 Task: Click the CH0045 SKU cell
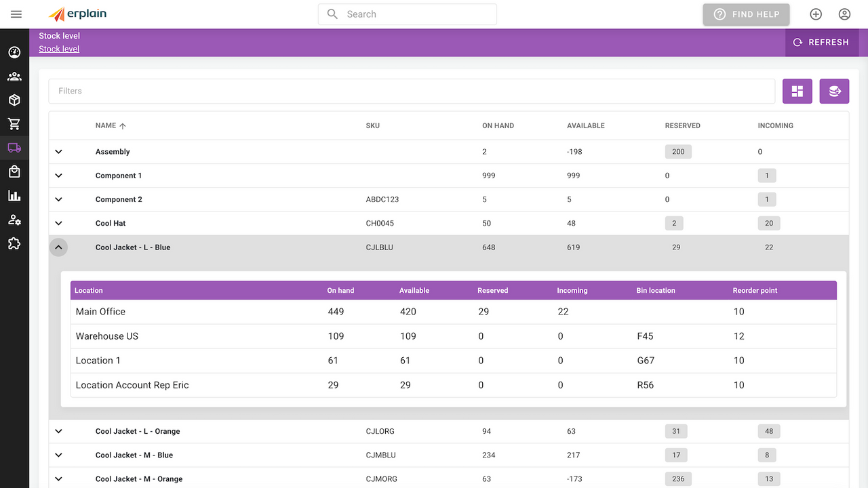tap(380, 223)
